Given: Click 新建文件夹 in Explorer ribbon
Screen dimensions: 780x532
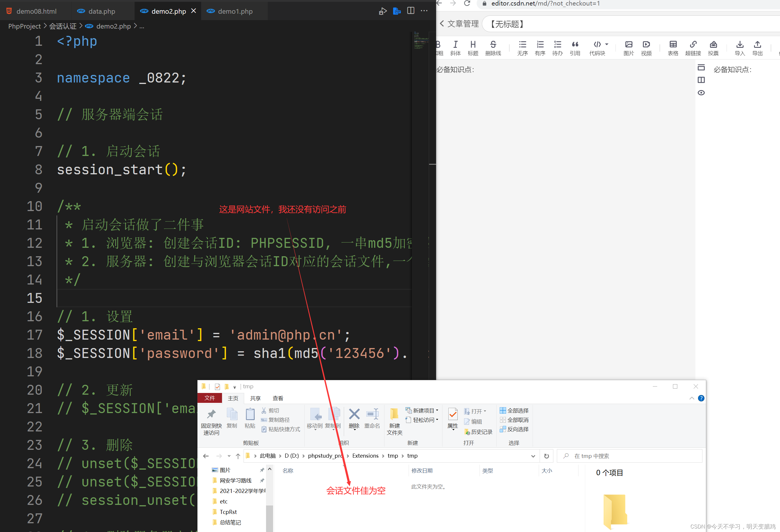Looking at the screenshot, I should pyautogui.click(x=394, y=421).
